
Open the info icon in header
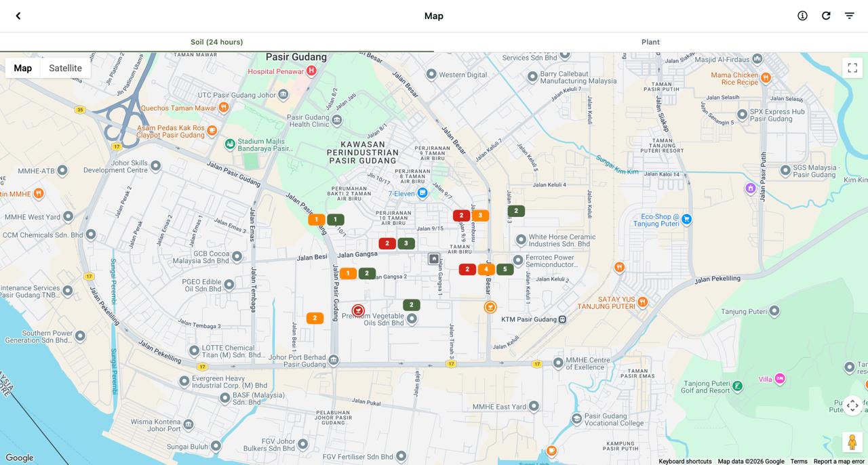pyautogui.click(x=802, y=16)
